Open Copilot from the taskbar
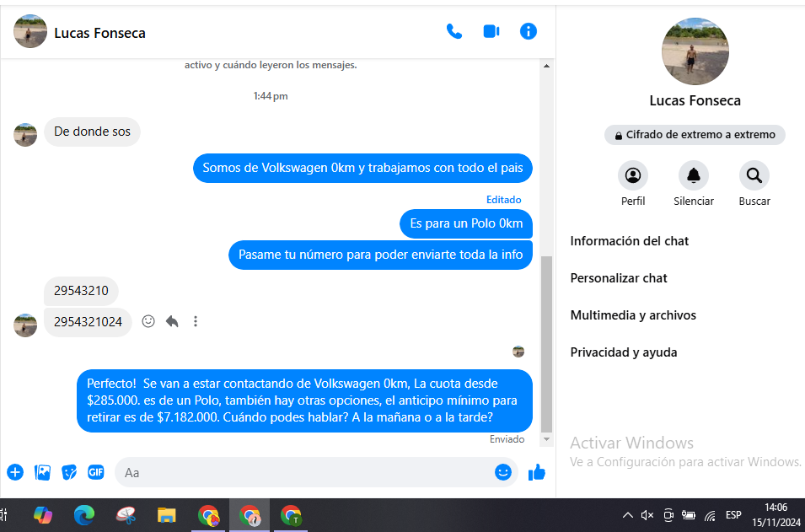This screenshot has width=805, height=532. [x=43, y=515]
